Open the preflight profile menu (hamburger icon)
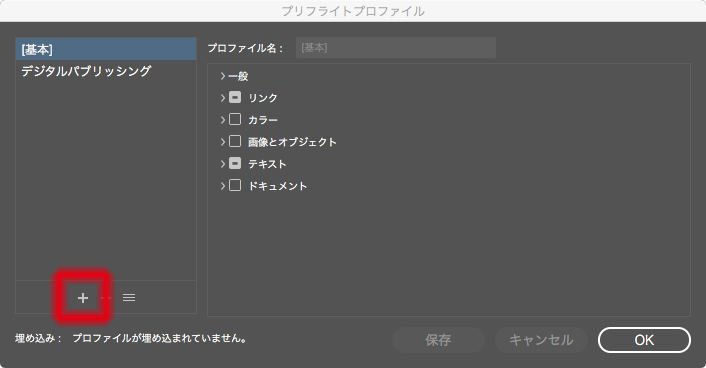This screenshot has height=368, width=706. (x=129, y=298)
